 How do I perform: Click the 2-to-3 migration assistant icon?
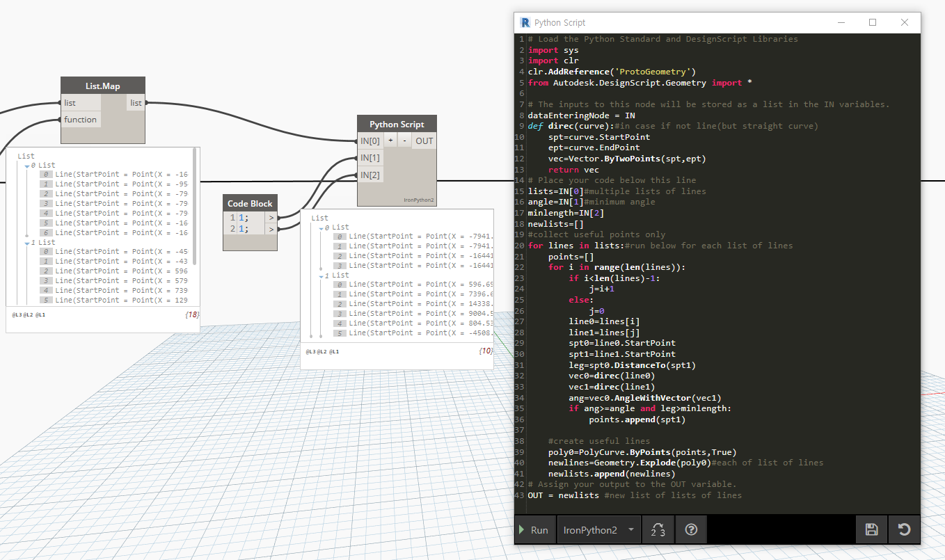click(658, 530)
